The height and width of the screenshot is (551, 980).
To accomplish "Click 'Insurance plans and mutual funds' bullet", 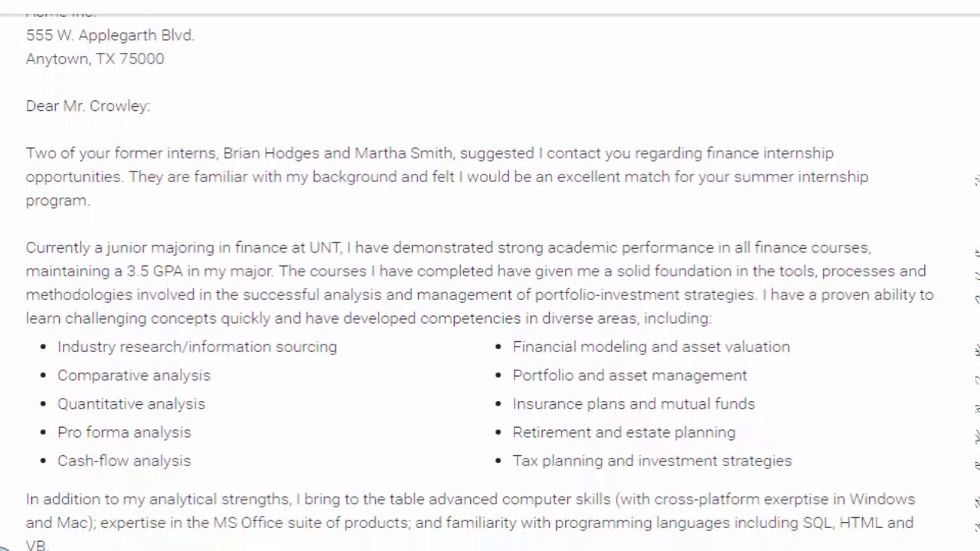I will (633, 403).
